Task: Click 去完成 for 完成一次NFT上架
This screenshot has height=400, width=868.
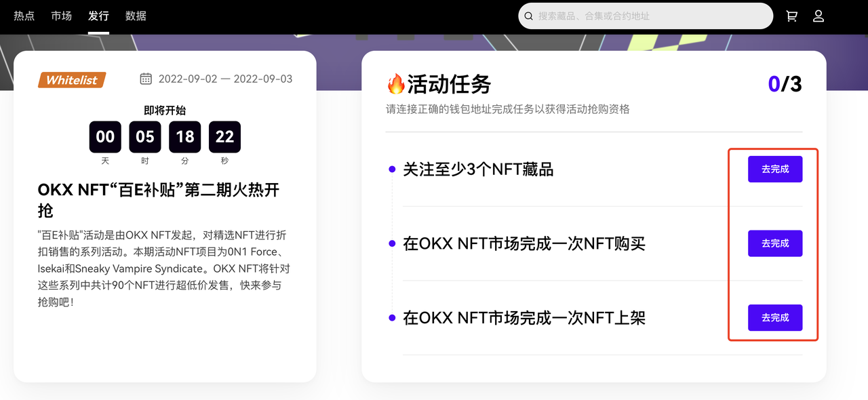Action: tap(775, 317)
